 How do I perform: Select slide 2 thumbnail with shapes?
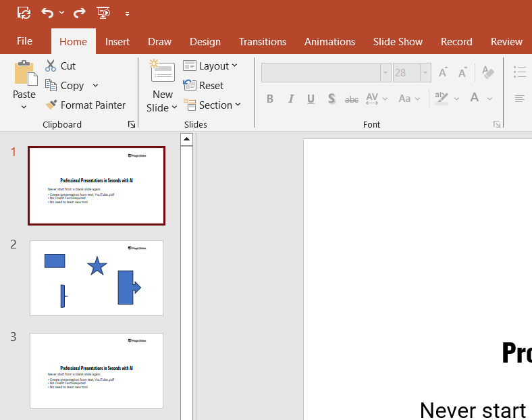(x=97, y=278)
